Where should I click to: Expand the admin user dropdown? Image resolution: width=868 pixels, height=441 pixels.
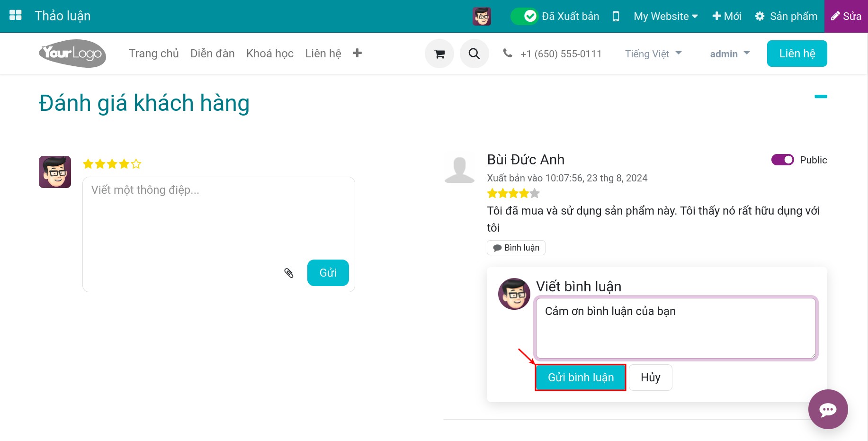(x=730, y=54)
